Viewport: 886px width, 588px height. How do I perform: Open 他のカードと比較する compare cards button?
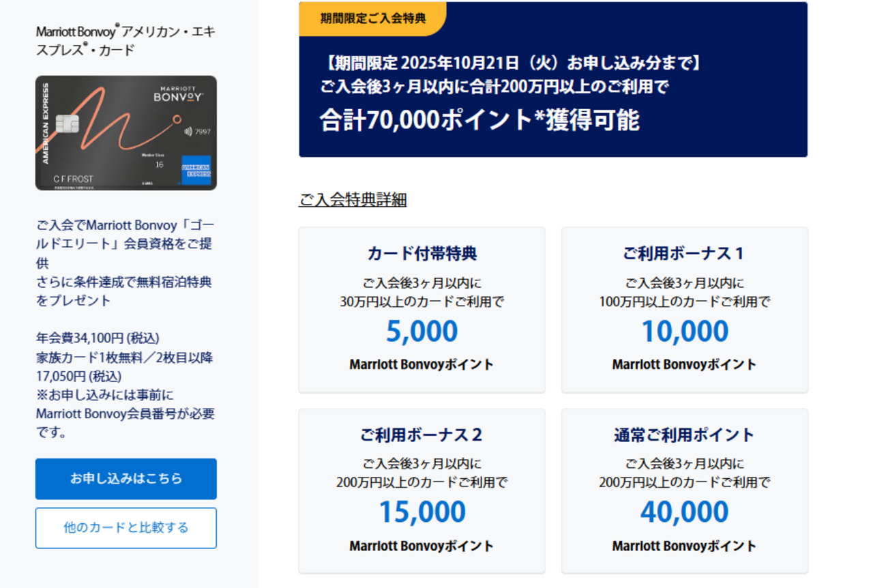pos(126,528)
